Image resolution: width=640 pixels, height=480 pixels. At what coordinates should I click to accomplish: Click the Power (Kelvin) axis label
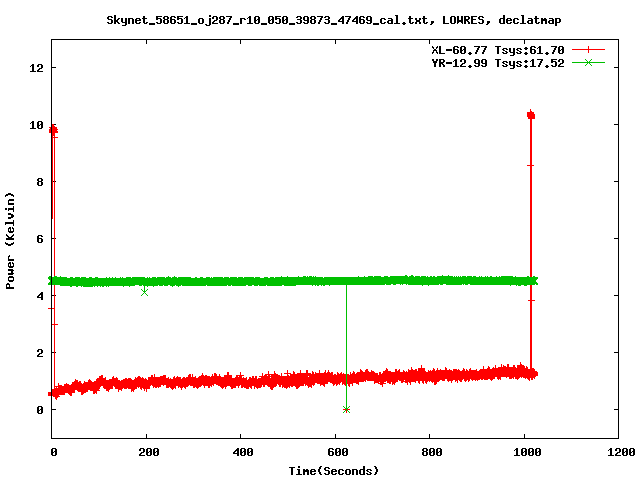10,241
